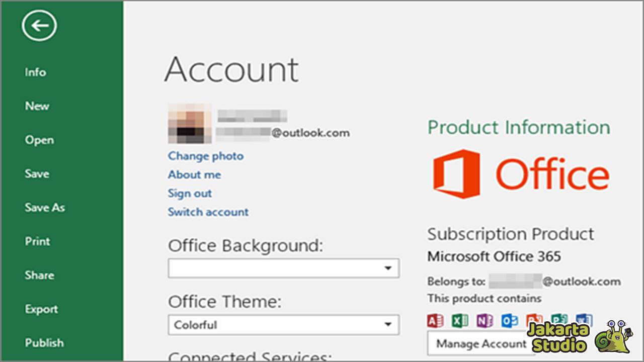Click the Outlook product icon

click(x=510, y=320)
